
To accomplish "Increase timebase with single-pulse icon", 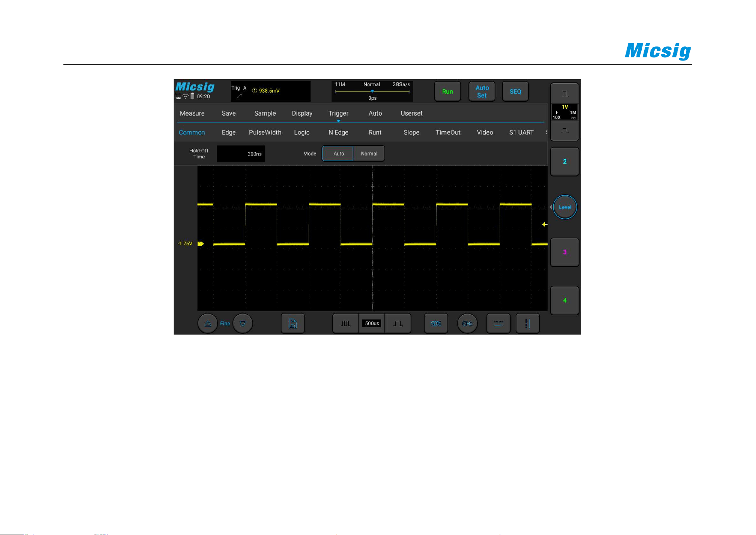I will (x=398, y=324).
